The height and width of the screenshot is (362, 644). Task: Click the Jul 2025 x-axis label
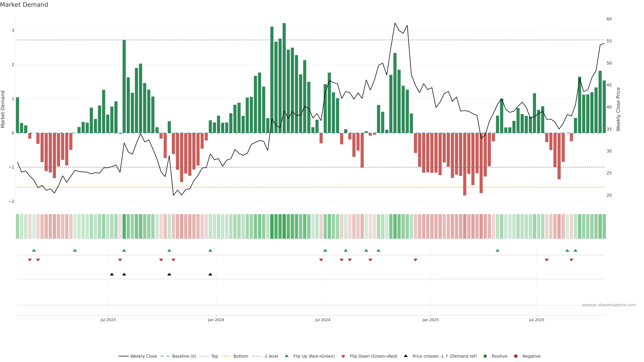coord(536,320)
